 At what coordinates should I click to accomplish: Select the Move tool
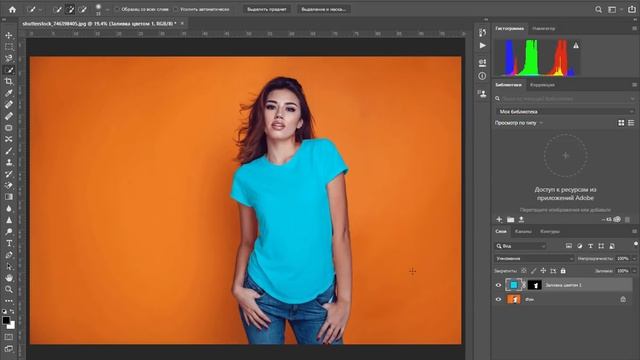point(9,36)
